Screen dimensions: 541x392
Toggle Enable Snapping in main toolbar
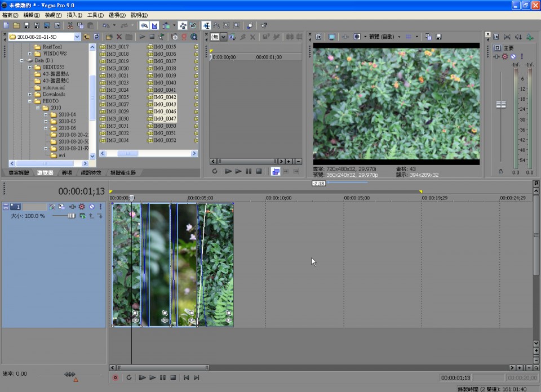pos(144,25)
